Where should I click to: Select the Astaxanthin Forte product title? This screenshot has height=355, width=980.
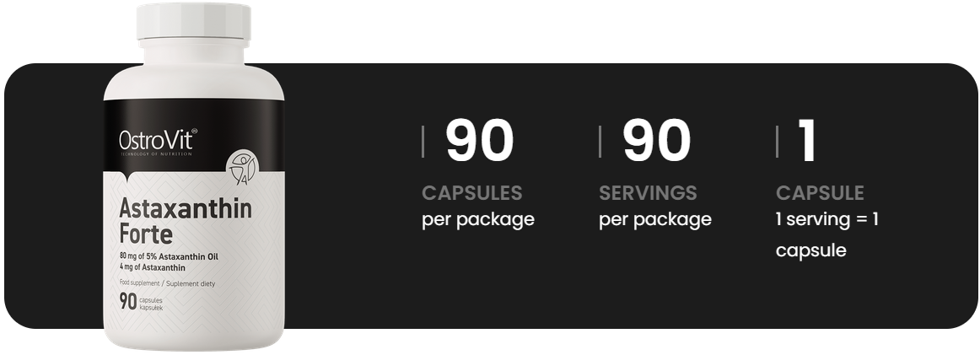pyautogui.click(x=186, y=221)
